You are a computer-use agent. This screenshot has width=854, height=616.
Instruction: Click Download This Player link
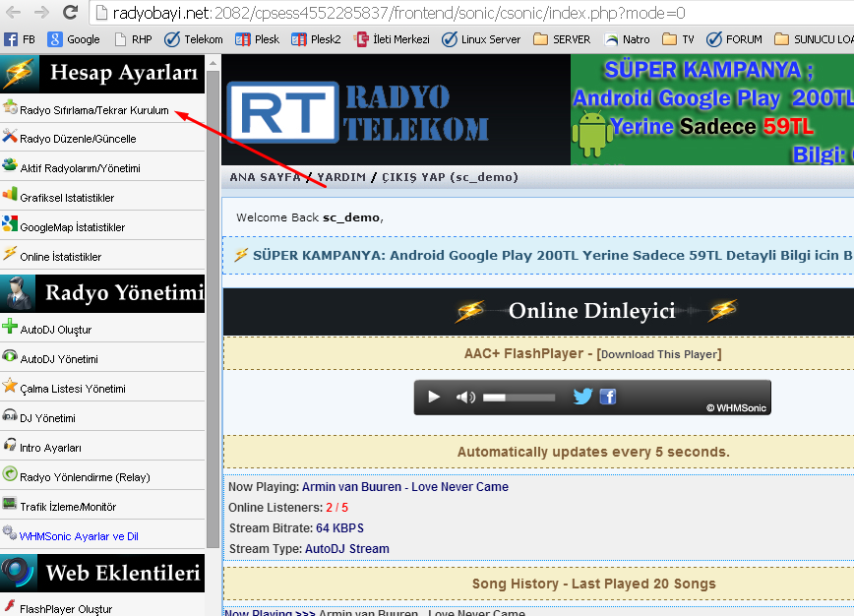(659, 354)
